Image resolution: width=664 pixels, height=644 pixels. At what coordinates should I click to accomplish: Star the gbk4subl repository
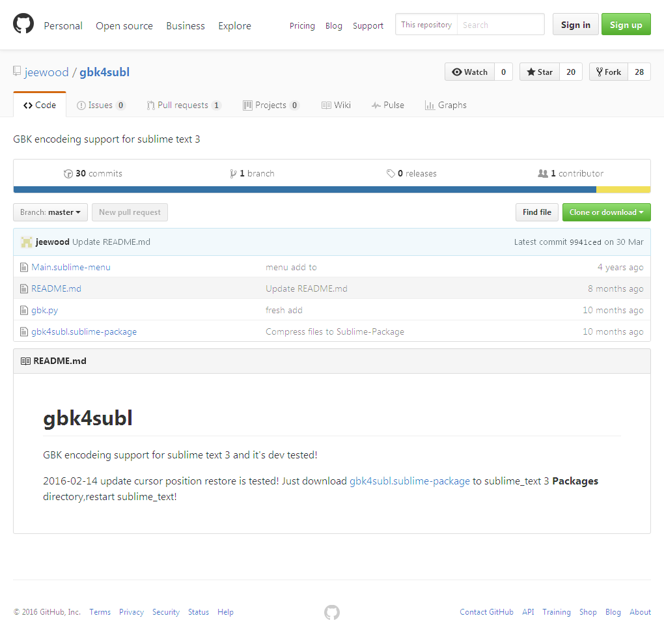[540, 72]
